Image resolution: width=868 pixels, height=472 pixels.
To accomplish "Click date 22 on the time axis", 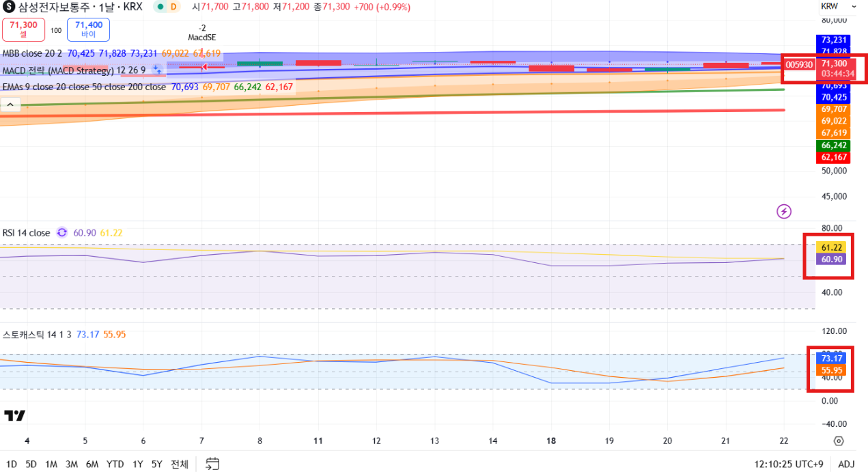I will (784, 441).
